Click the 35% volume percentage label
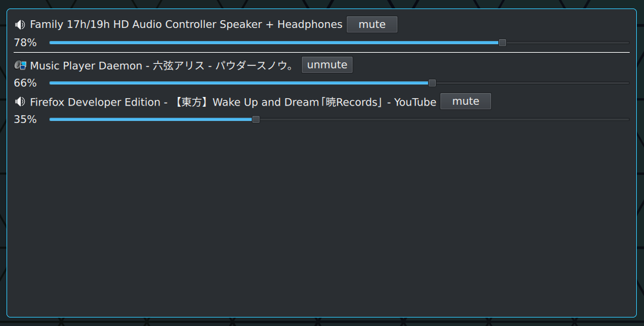 [x=25, y=120]
